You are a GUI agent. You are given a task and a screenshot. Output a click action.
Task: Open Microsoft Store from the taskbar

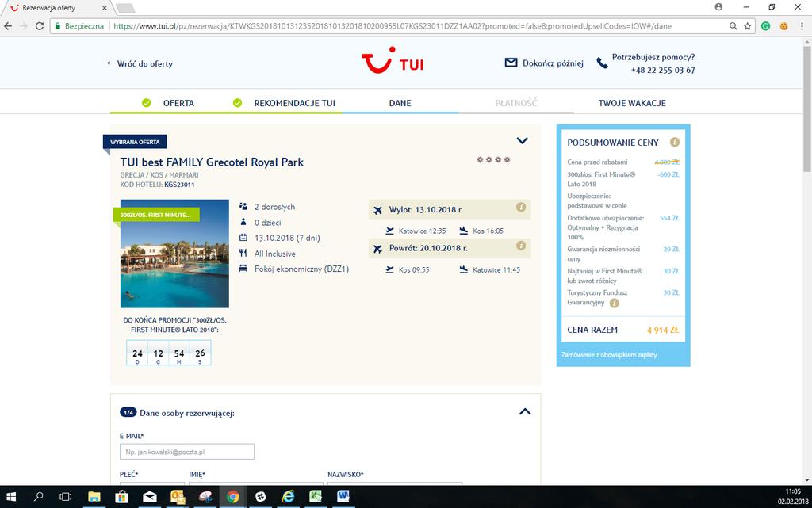121,497
